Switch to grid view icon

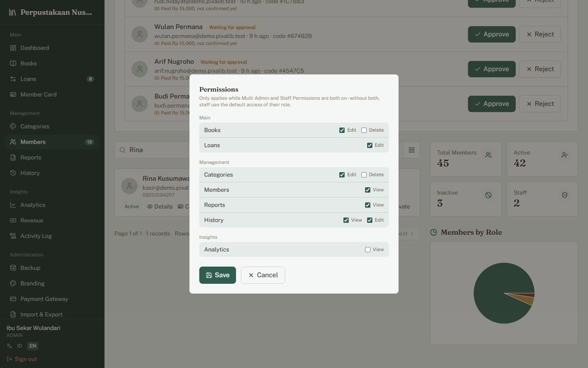(x=412, y=150)
